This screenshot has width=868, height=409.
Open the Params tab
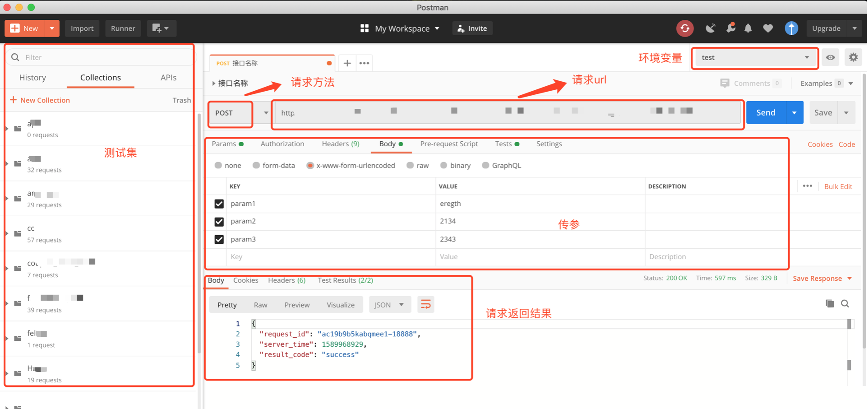[x=227, y=144]
